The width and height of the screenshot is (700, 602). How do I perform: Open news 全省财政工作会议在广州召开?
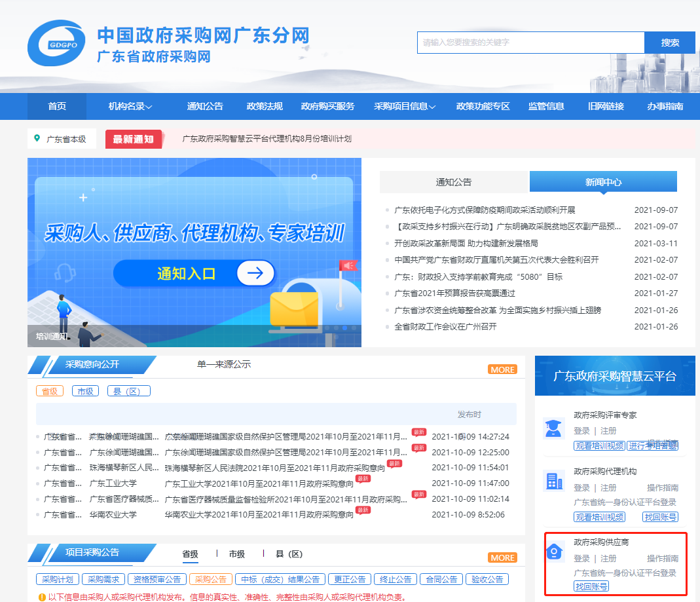point(445,326)
